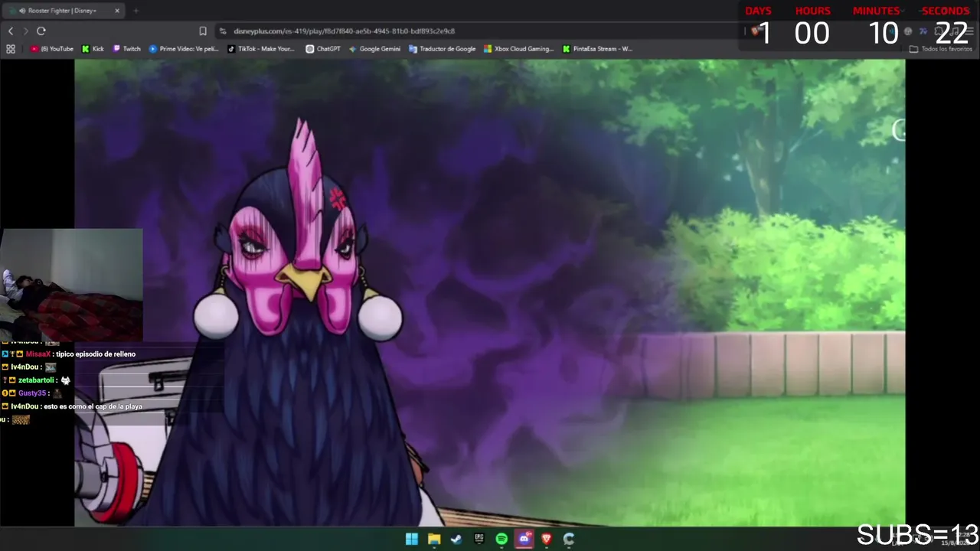
Task: Click the chat username 'zetabartoli'
Action: click(37, 380)
